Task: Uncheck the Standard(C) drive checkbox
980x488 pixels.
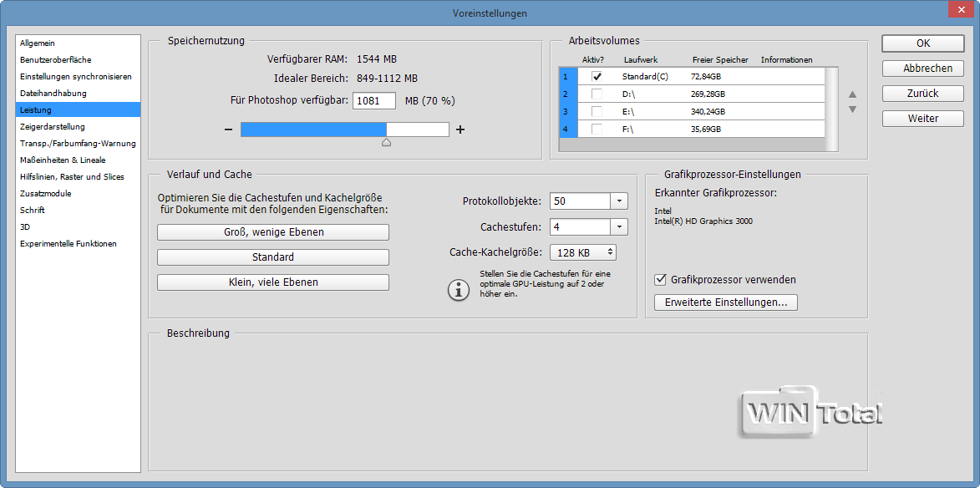Action: coord(597,76)
